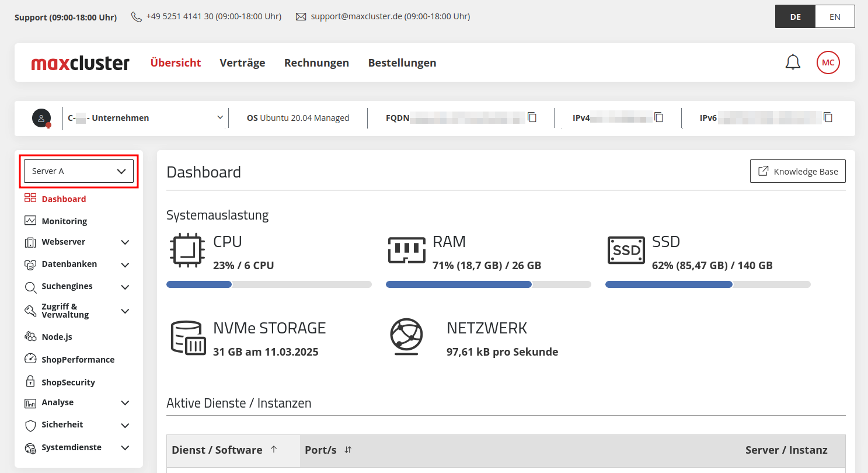Expand the Sicherheit submenu chevron
The width and height of the screenshot is (868, 473).
[125, 426]
